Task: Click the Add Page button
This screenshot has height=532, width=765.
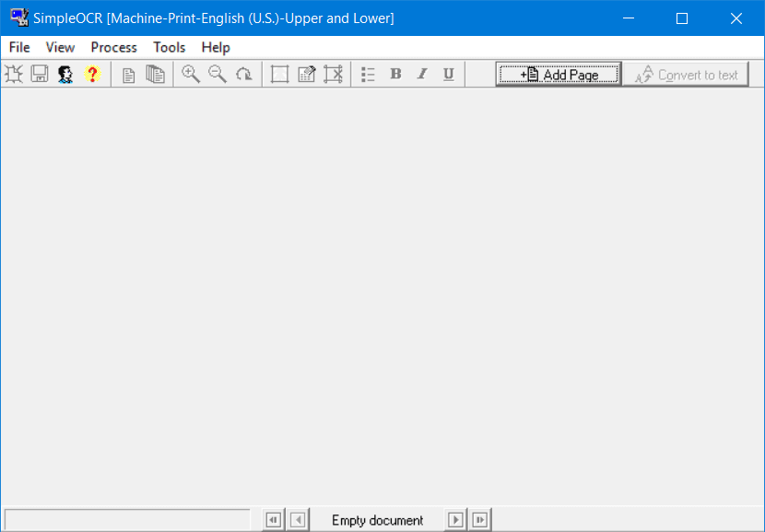Action: (x=559, y=74)
